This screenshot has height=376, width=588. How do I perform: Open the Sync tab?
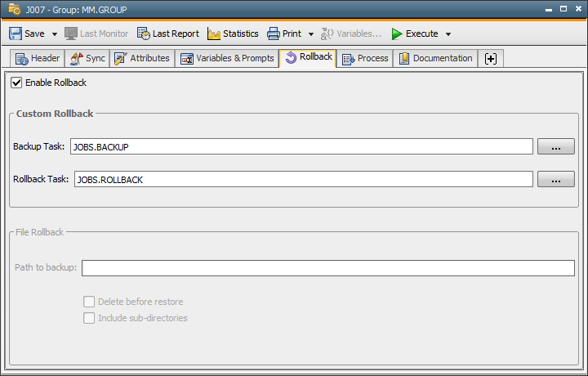coord(87,59)
